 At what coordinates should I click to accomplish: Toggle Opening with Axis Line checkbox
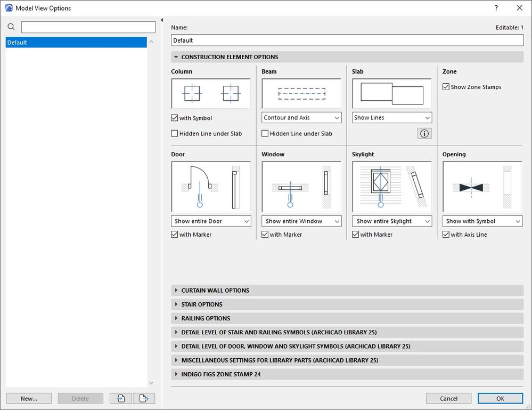pos(446,235)
